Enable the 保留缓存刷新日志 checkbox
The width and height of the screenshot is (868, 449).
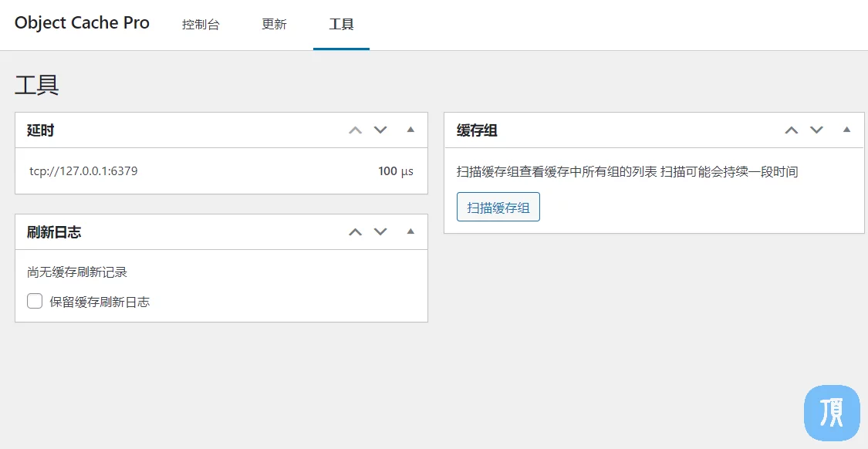(x=35, y=301)
